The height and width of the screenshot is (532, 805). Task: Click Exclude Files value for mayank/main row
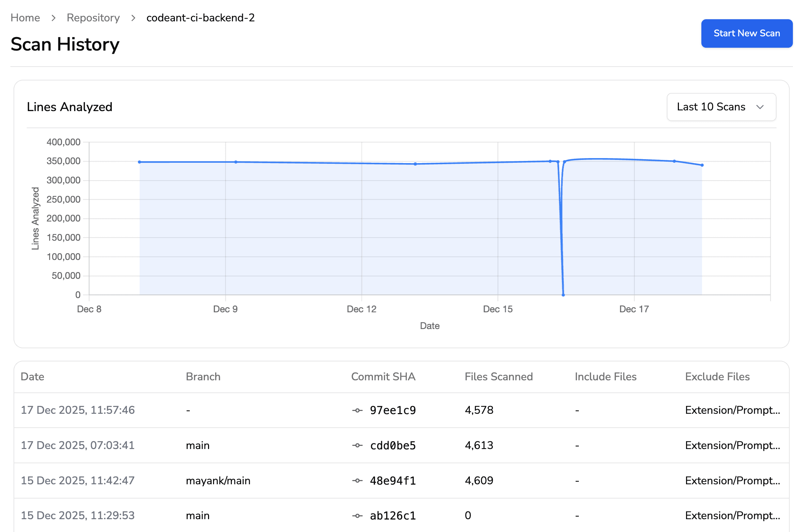pos(732,481)
